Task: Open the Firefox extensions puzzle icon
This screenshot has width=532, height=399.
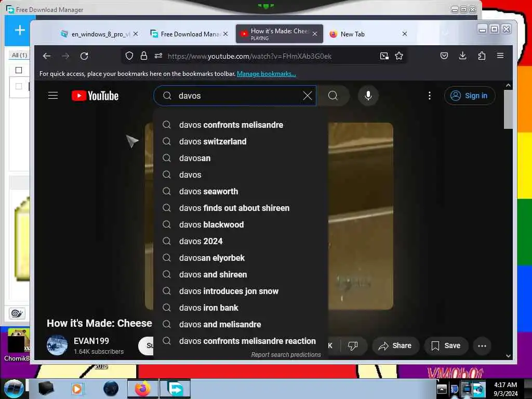Action: (x=482, y=56)
